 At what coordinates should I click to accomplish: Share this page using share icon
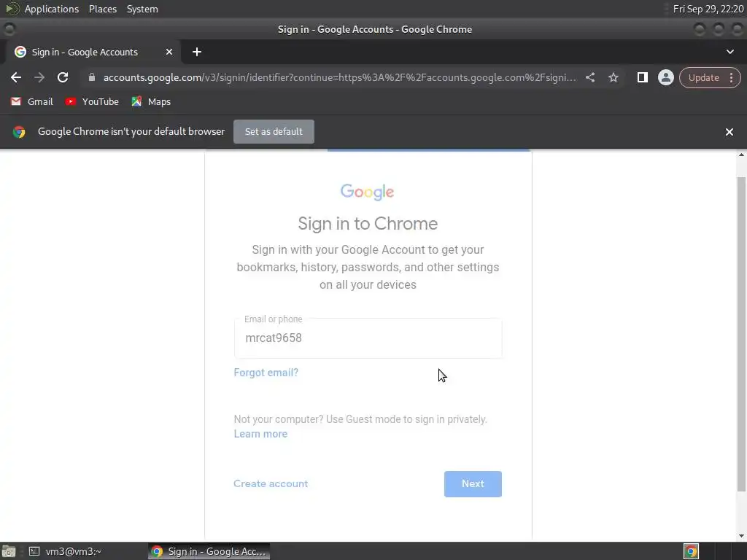[589, 77]
